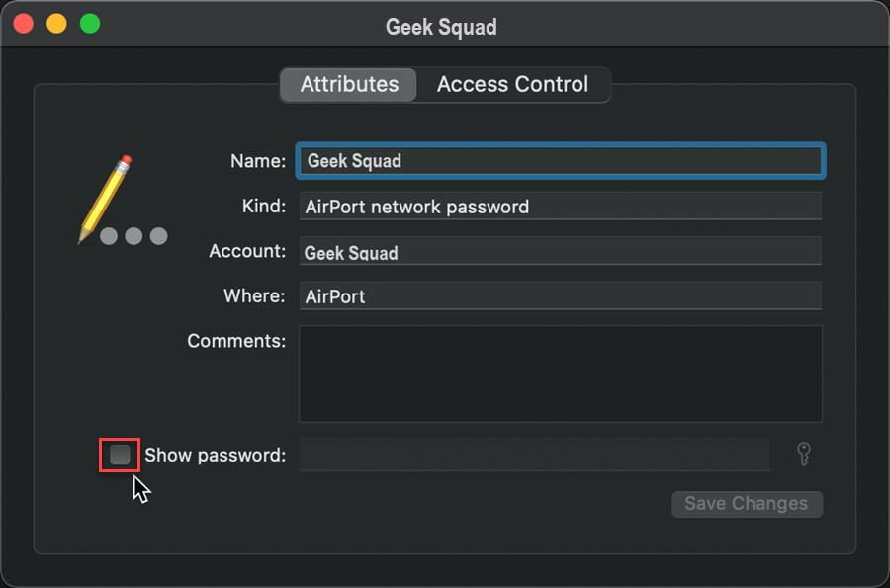The height and width of the screenshot is (588, 890).
Task: Click inside the Comments text area
Action: click(x=561, y=374)
